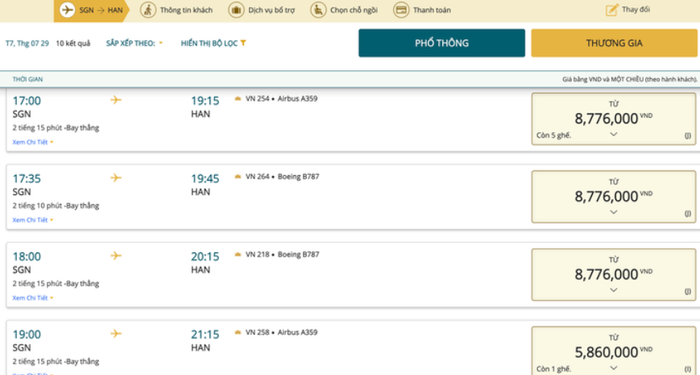Screen dimensions: 700x375
Task: Click the passenger icon beside Thông tin khách
Action: tap(148, 10)
